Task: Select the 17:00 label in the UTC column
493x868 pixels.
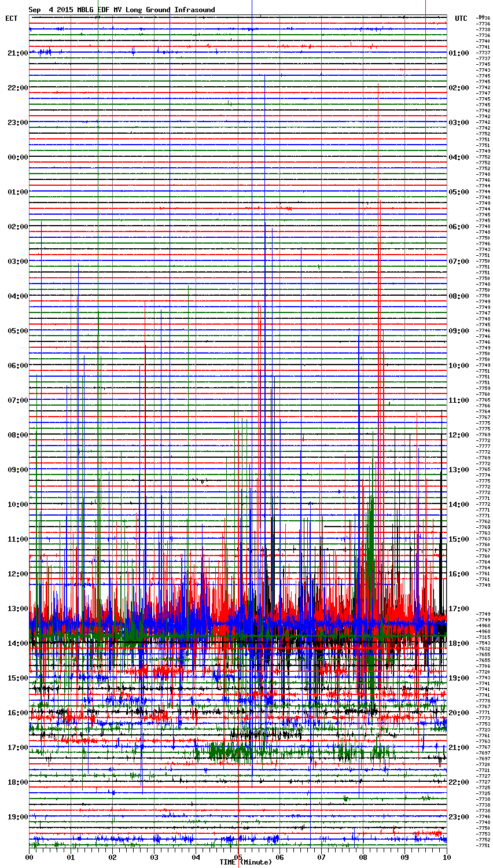Action: [x=459, y=609]
